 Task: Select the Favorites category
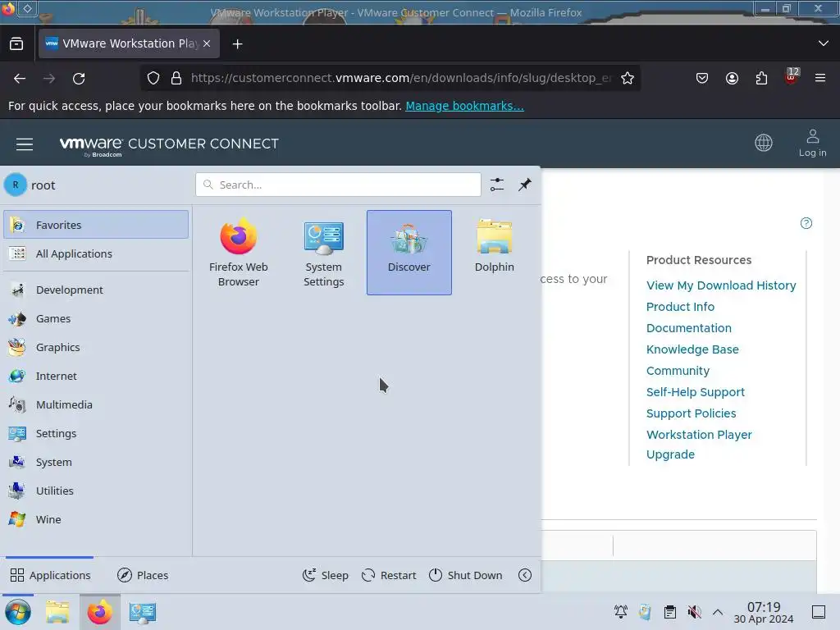(96, 225)
